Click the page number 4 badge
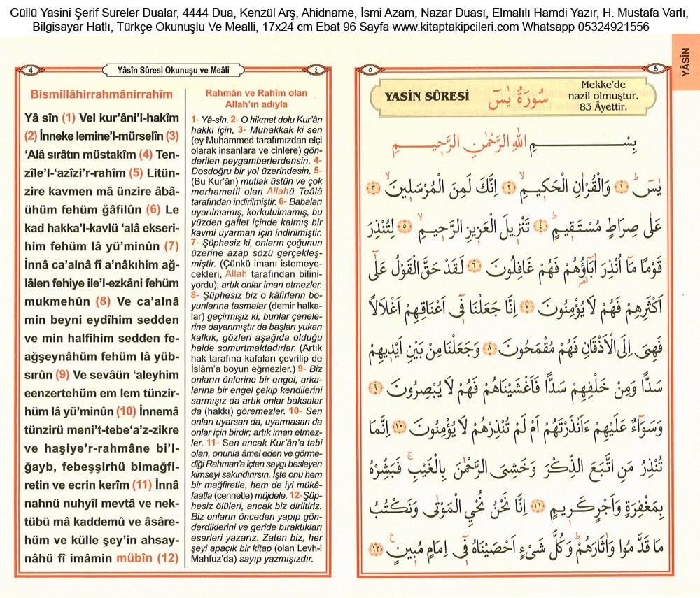The height and width of the screenshot is (598, 700). (x=31, y=70)
